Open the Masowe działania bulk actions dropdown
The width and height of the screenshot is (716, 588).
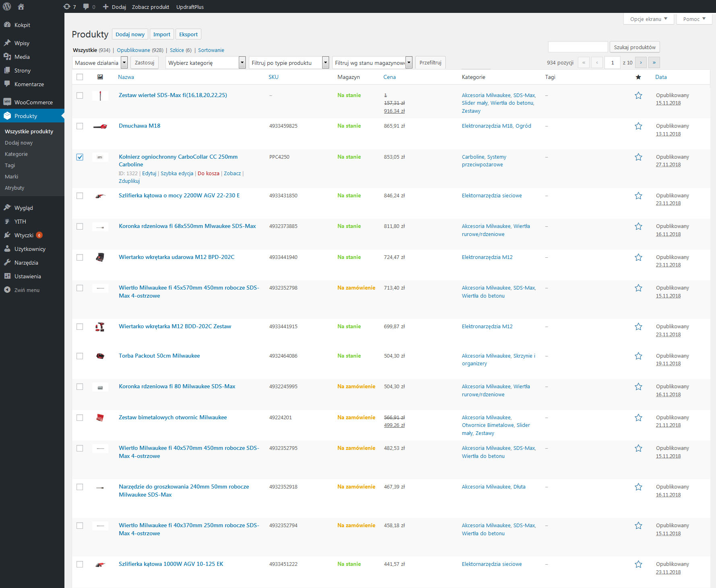coord(100,62)
